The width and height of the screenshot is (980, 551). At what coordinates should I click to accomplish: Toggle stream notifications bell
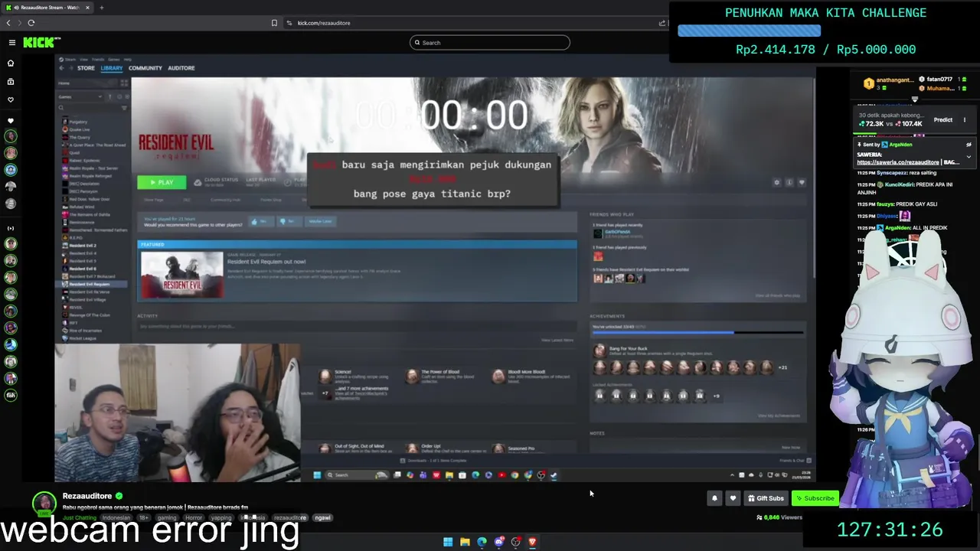(714, 498)
